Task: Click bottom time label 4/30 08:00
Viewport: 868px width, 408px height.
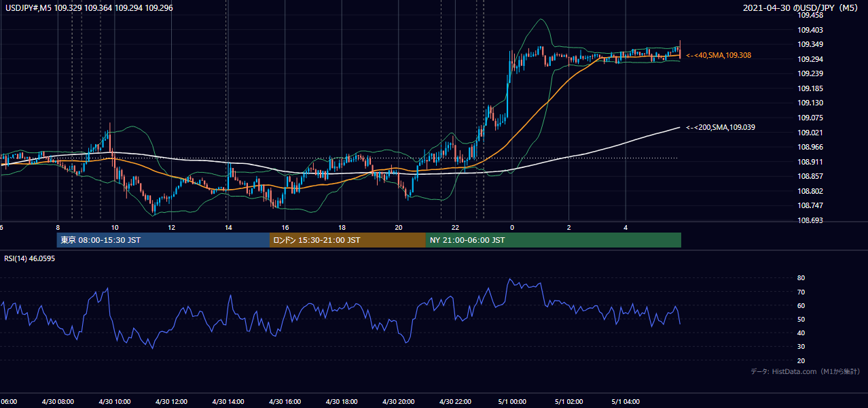Action: [58, 402]
